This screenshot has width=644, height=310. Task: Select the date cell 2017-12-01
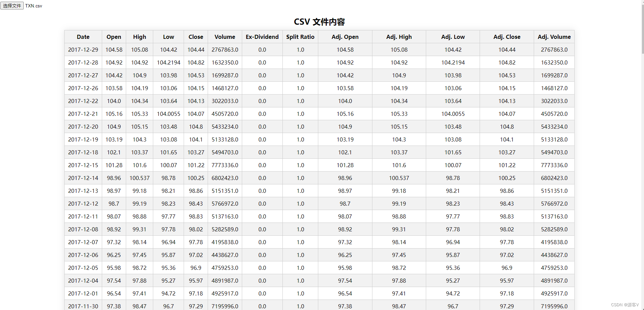coord(83,293)
